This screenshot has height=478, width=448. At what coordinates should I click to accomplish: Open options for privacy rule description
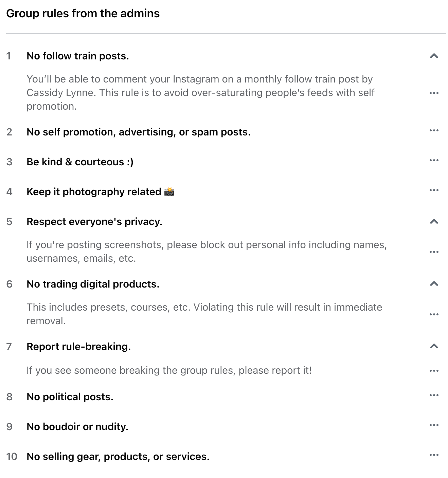tap(434, 252)
